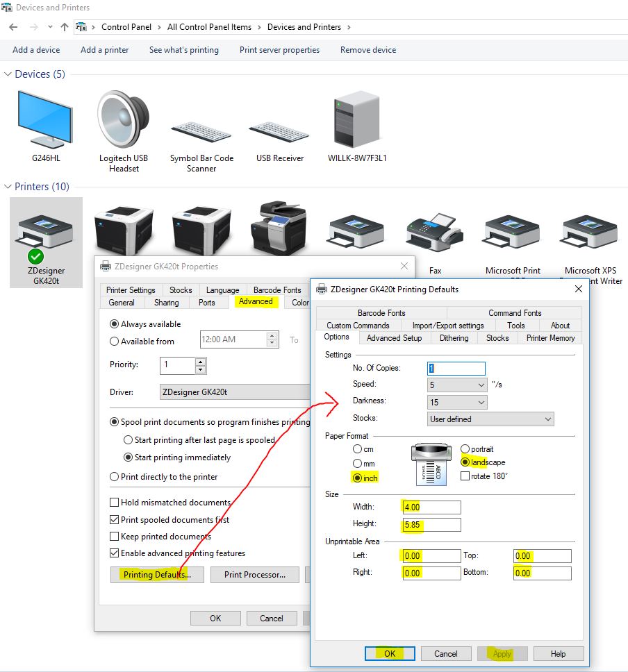Increase the Priority spinner value
Image resolution: width=628 pixels, height=672 pixels.
tap(201, 362)
